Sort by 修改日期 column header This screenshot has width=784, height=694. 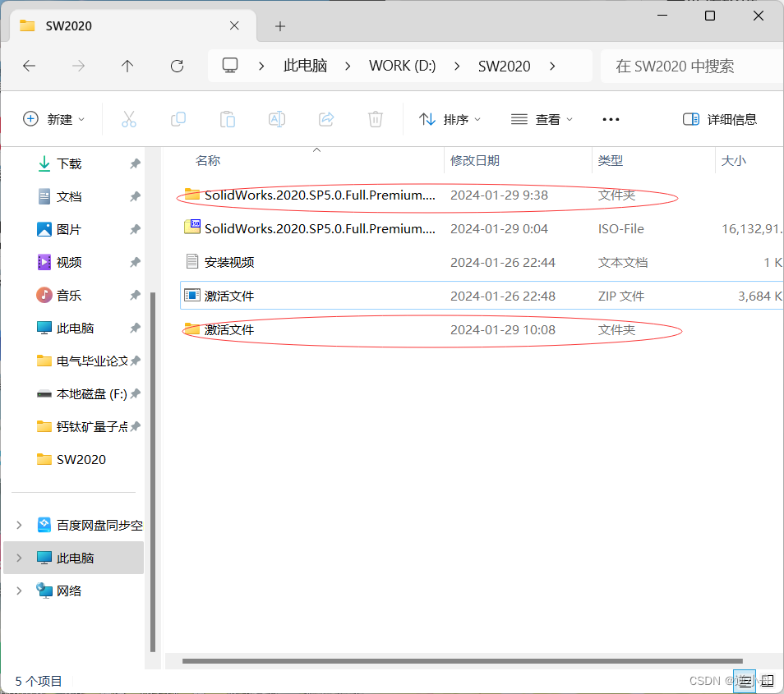474,161
